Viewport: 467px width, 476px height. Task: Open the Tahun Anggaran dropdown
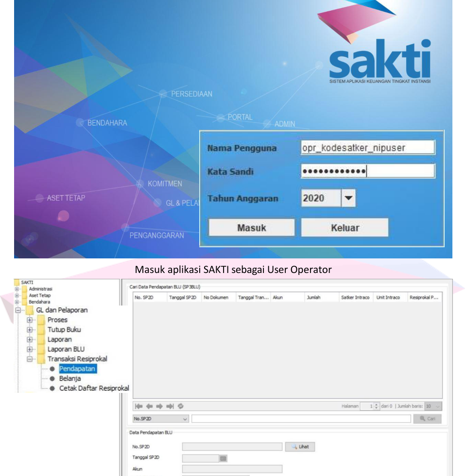click(349, 198)
